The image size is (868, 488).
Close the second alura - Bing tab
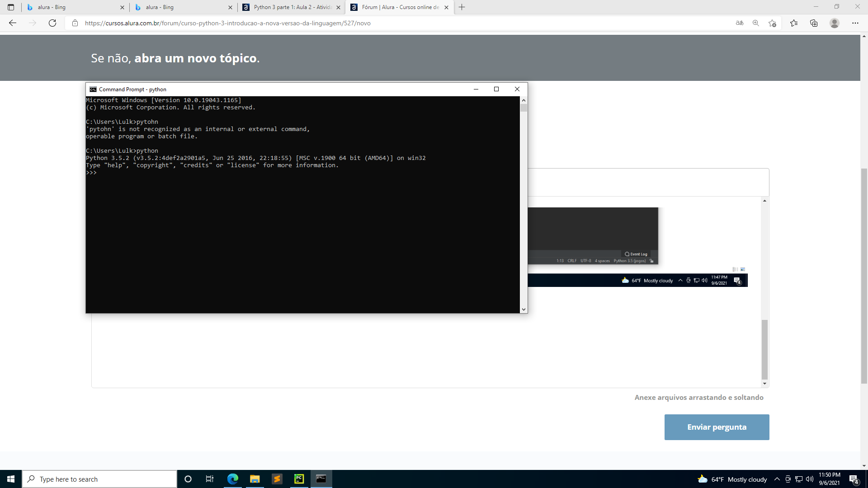tap(230, 7)
